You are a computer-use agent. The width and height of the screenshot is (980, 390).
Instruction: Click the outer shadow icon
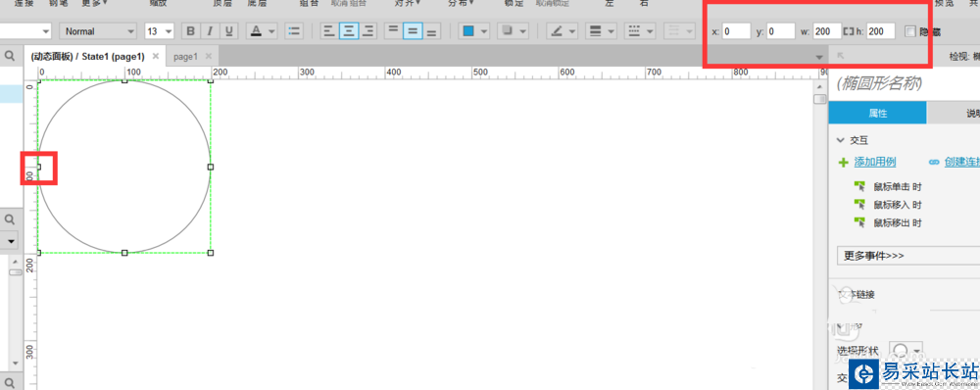pyautogui.click(x=509, y=30)
